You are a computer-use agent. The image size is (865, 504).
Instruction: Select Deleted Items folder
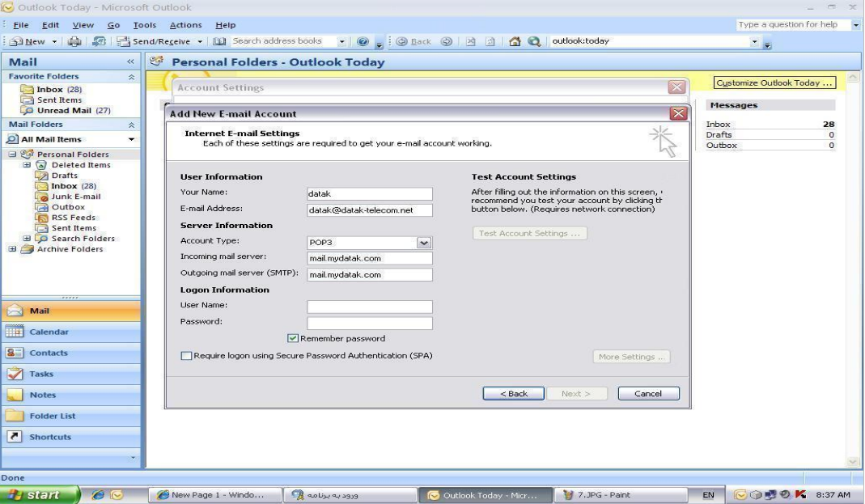(81, 165)
